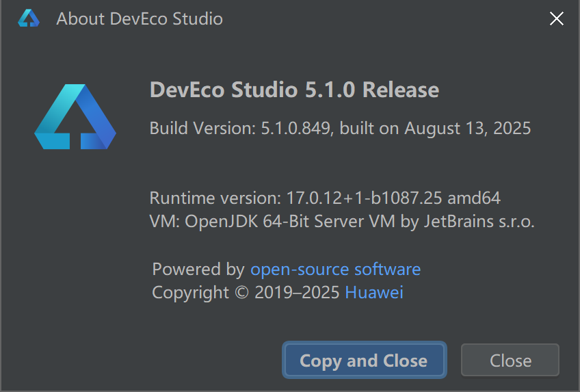Viewport: 580px width, 392px height.
Task: Click the build date August 13, 2025
Action: pyautogui.click(x=467, y=128)
